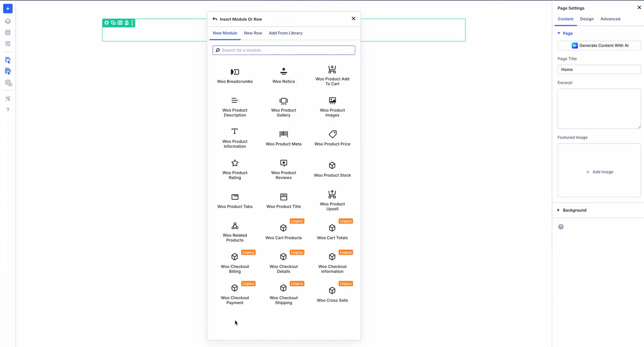Insert the Woo Notice module
This screenshot has width=644, height=347.
pos(284,76)
